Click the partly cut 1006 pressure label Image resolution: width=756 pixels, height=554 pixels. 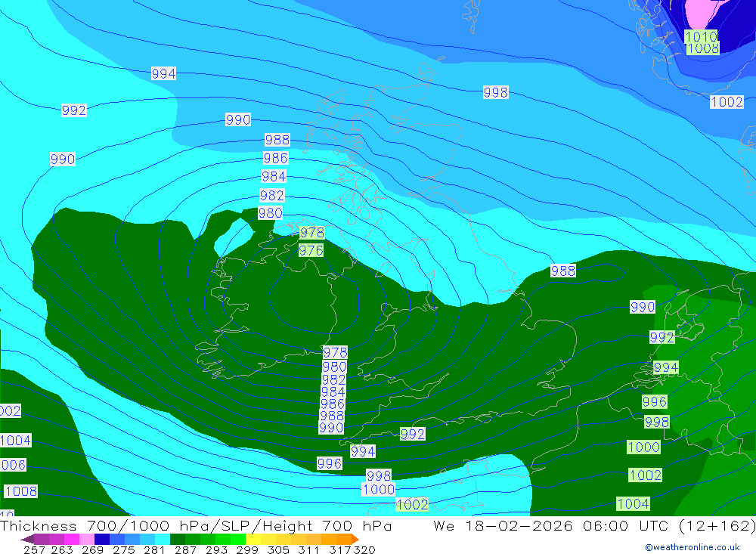[13, 466]
